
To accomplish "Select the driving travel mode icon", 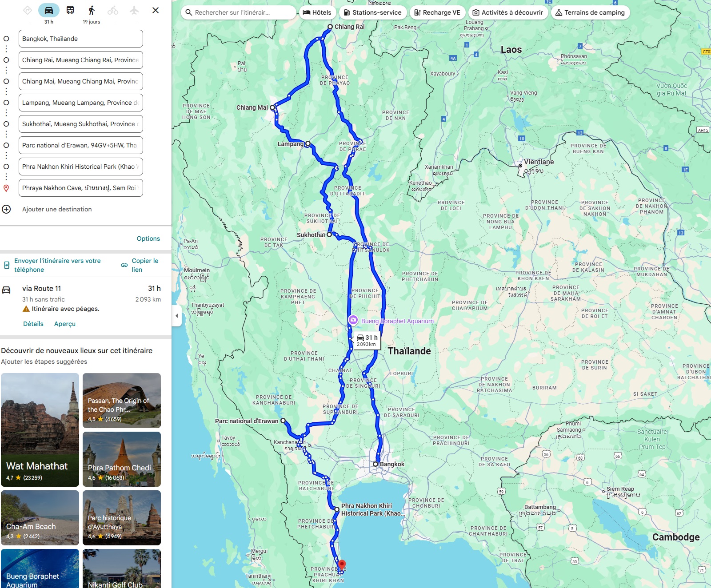I will [49, 11].
